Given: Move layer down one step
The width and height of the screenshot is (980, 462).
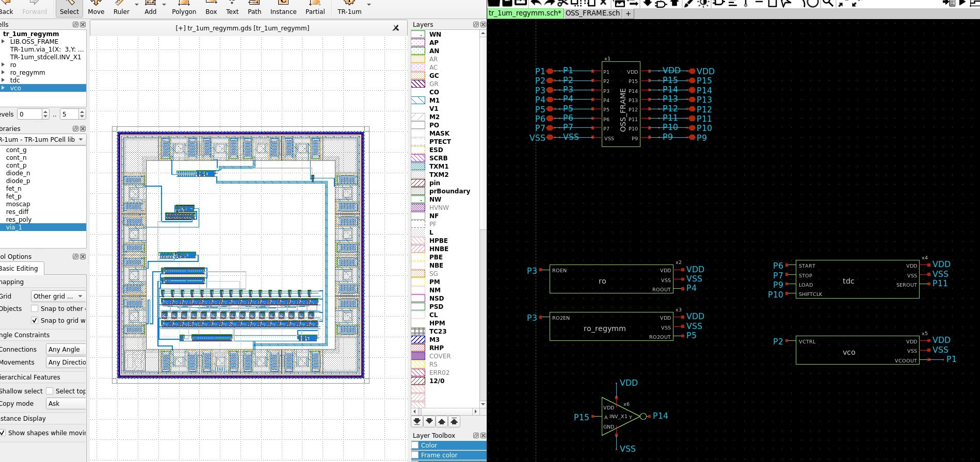Looking at the screenshot, I should click(x=429, y=421).
